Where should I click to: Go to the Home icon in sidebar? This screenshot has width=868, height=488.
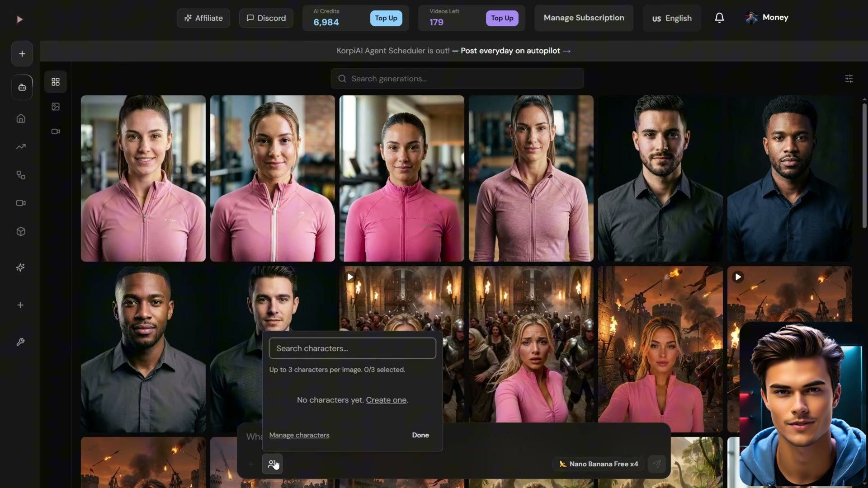[x=21, y=118]
